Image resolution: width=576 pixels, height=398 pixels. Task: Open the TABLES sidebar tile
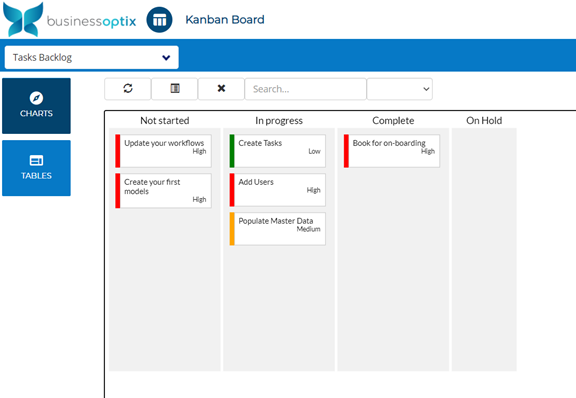pyautogui.click(x=36, y=168)
